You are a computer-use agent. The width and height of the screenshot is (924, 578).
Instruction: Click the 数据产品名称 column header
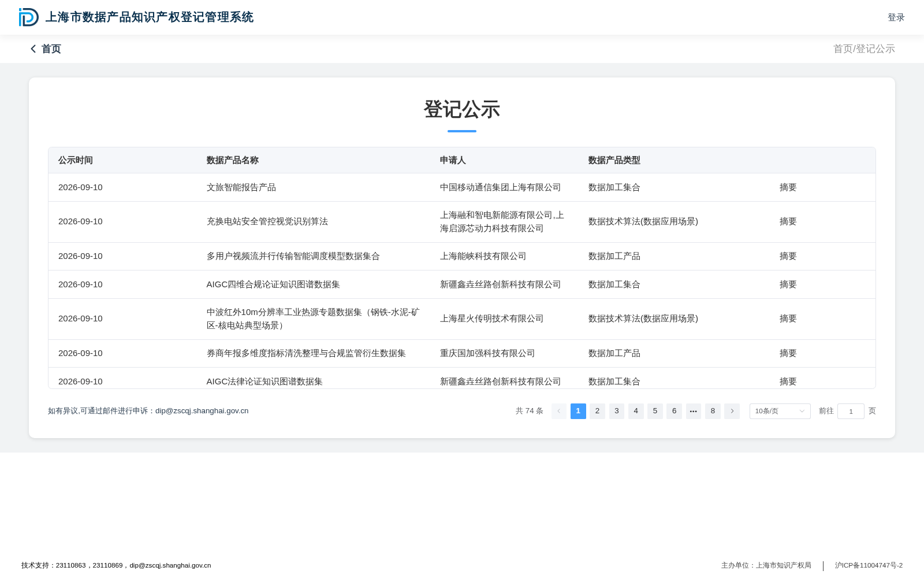(233, 160)
